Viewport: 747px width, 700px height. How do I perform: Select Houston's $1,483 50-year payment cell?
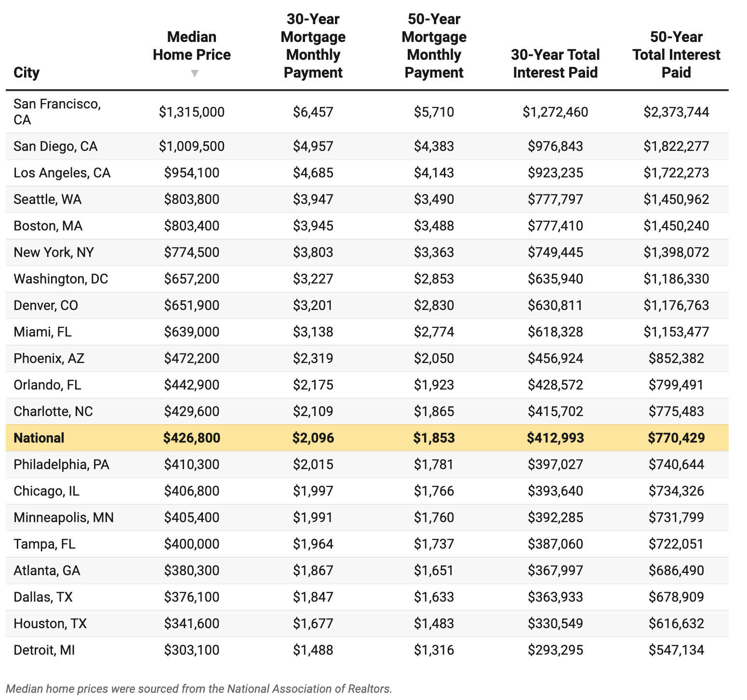434,623
